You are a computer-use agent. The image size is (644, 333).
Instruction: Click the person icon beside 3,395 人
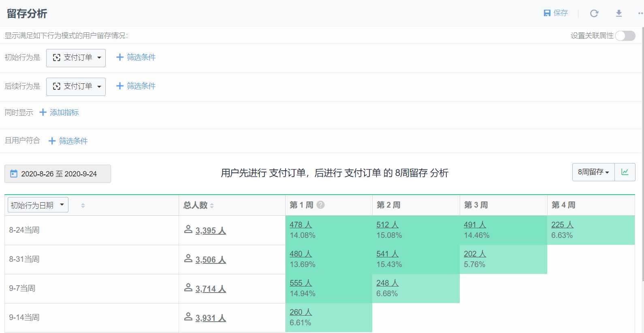pos(188,229)
